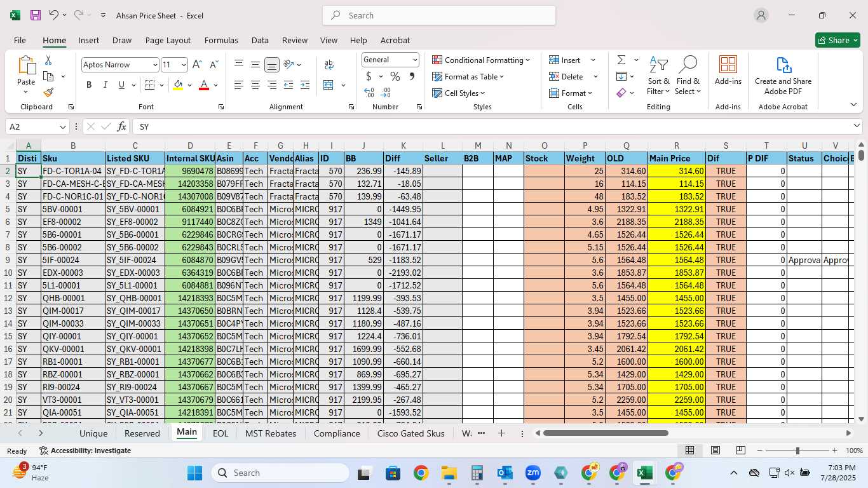This screenshot has height=488, width=868.
Task: Click the Paste clipboard icon
Action: click(26, 65)
